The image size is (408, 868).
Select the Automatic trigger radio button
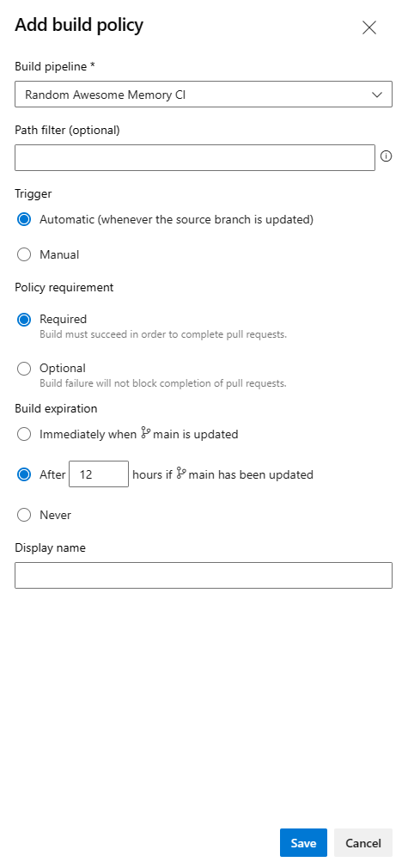(24, 220)
